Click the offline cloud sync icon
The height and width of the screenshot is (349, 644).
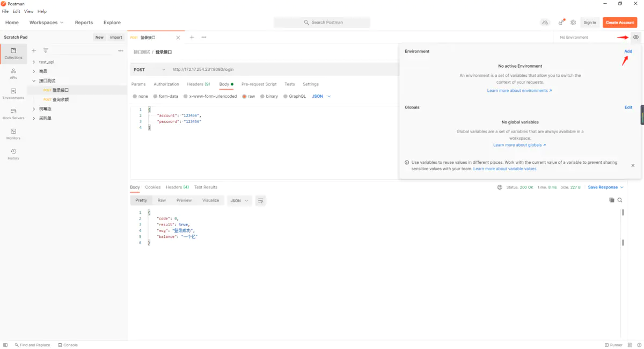point(545,23)
